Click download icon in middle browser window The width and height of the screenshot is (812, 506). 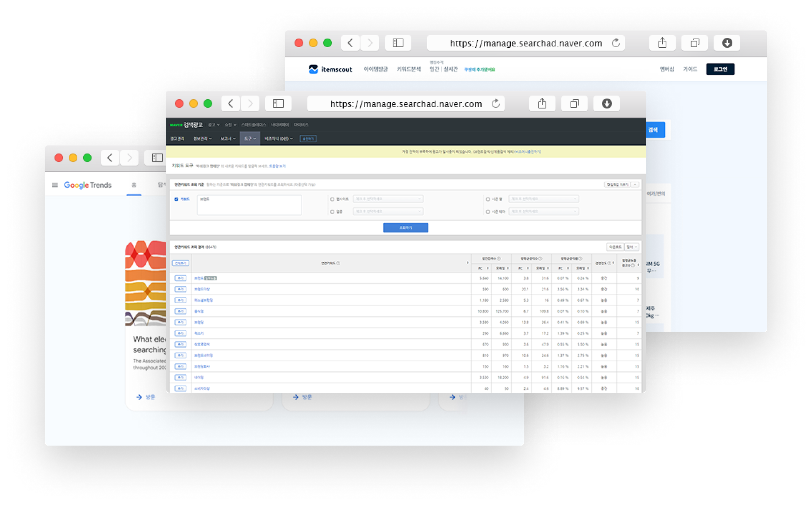606,103
